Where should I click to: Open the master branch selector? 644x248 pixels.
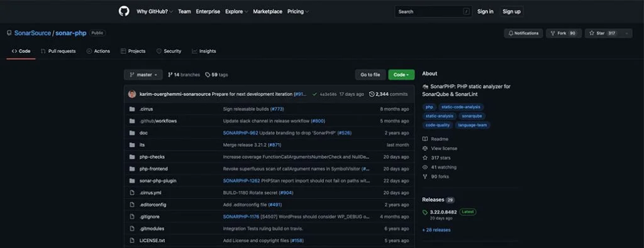pyautogui.click(x=143, y=75)
